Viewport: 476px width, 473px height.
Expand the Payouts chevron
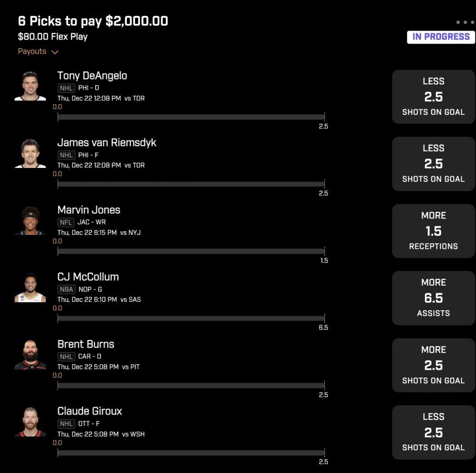[x=55, y=52]
